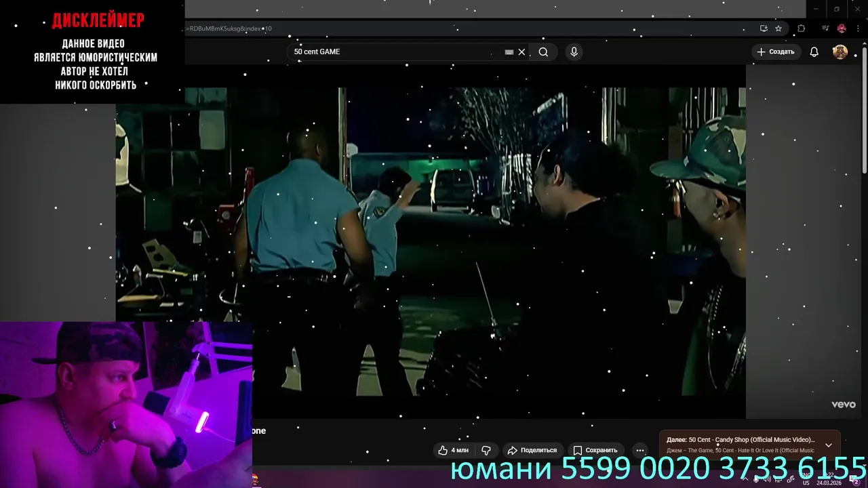Bookmark this page with the star icon

click(x=778, y=28)
